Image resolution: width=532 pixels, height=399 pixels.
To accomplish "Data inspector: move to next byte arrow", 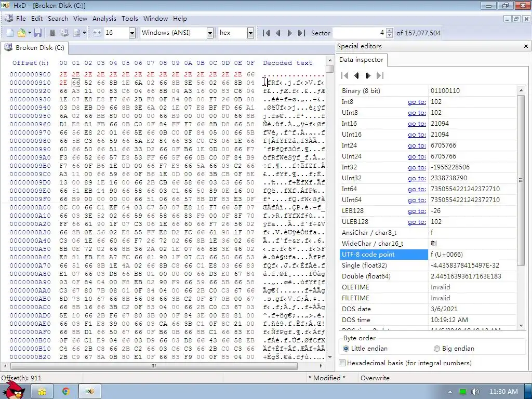I will point(368,76).
